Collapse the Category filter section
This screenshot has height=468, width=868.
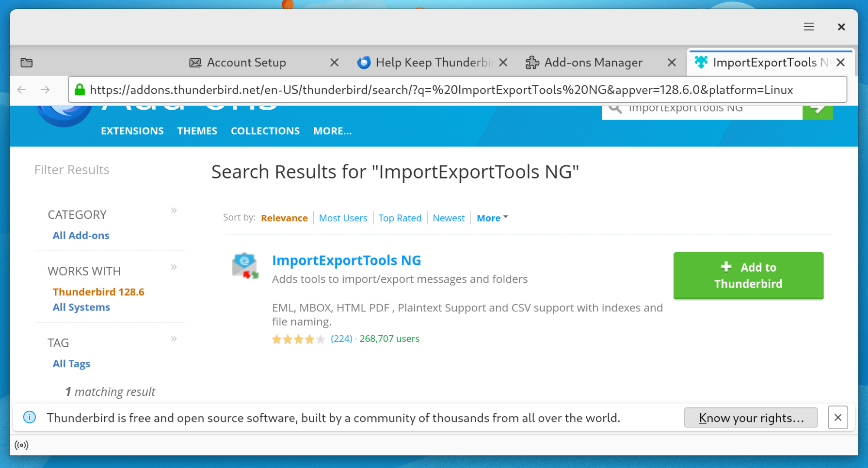(x=174, y=210)
